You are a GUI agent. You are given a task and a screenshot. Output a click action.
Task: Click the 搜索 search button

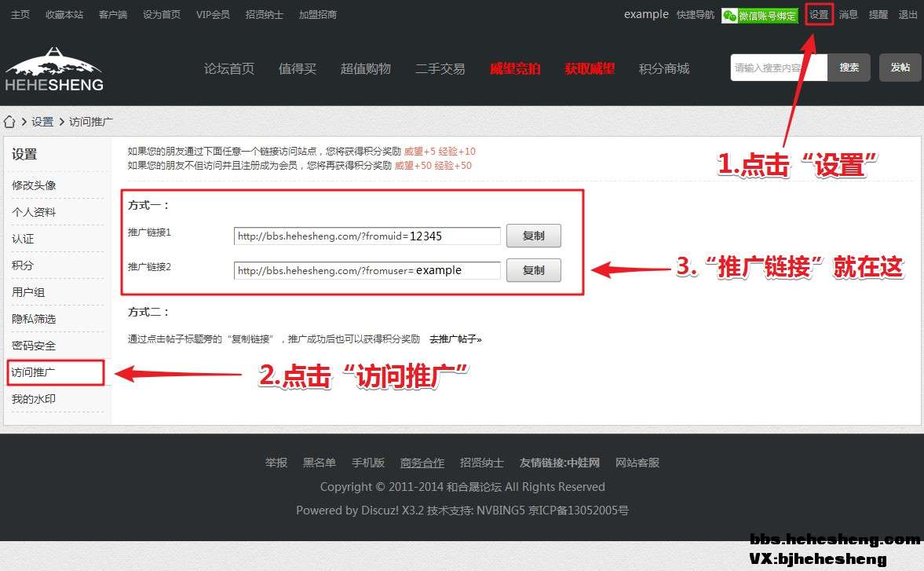(x=849, y=68)
